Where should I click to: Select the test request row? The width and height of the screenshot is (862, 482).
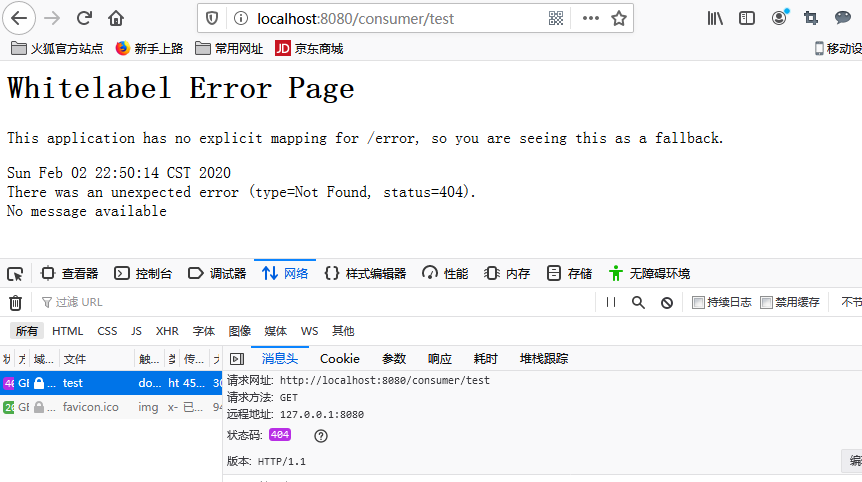(x=111, y=383)
